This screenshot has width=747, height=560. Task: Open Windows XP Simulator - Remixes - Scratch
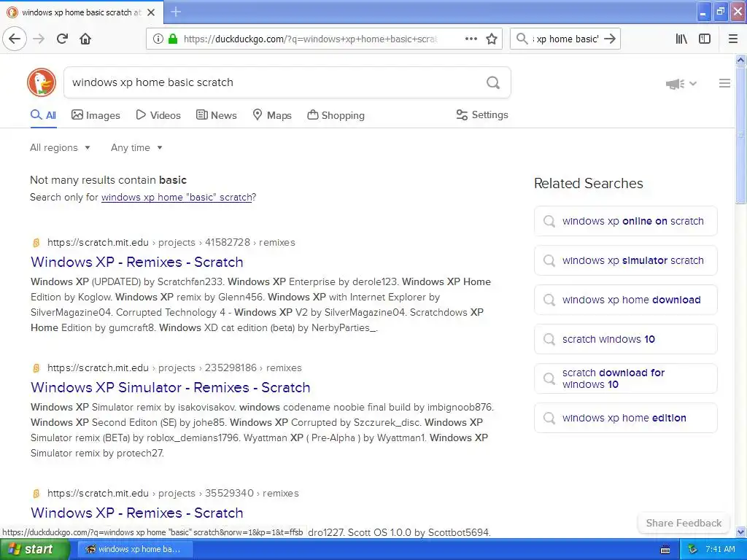coord(171,387)
